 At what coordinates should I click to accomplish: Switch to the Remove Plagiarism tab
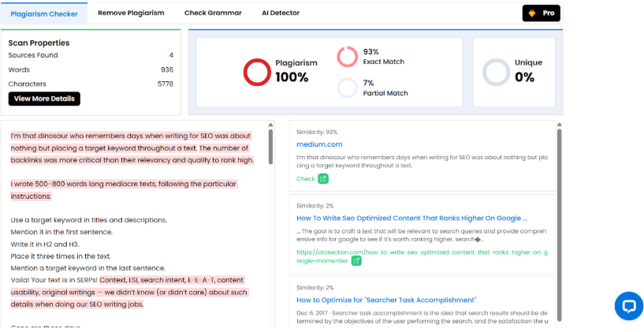(131, 13)
